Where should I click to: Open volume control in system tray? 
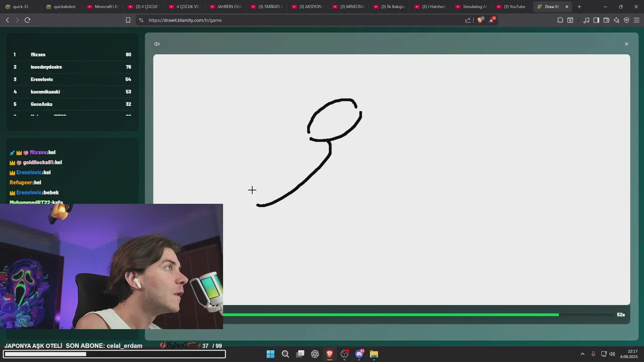point(612,354)
